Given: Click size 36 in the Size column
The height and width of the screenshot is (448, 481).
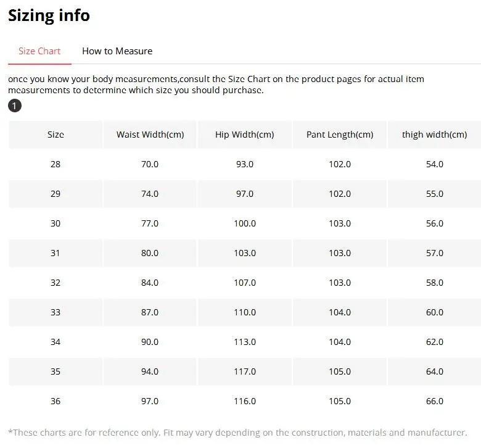Looking at the screenshot, I should [x=55, y=401].
